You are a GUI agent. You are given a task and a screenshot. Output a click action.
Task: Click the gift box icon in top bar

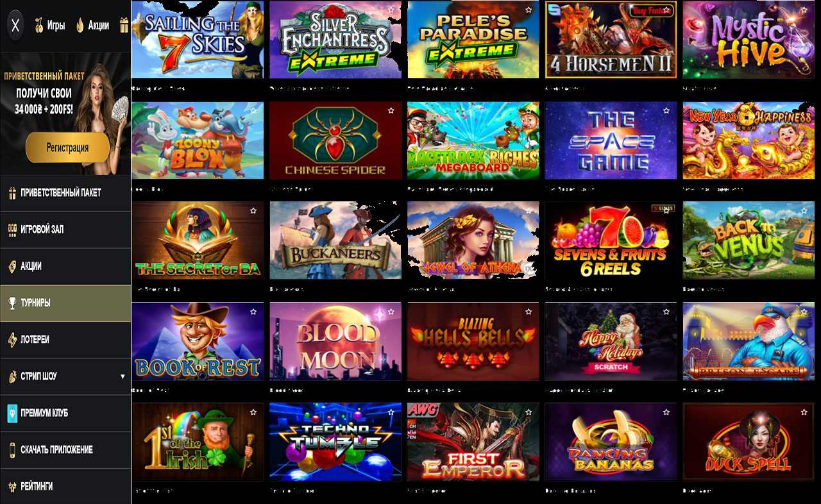[x=124, y=26]
